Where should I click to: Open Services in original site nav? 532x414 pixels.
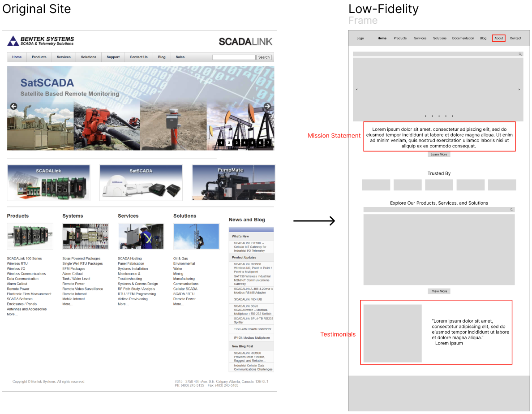64,57
